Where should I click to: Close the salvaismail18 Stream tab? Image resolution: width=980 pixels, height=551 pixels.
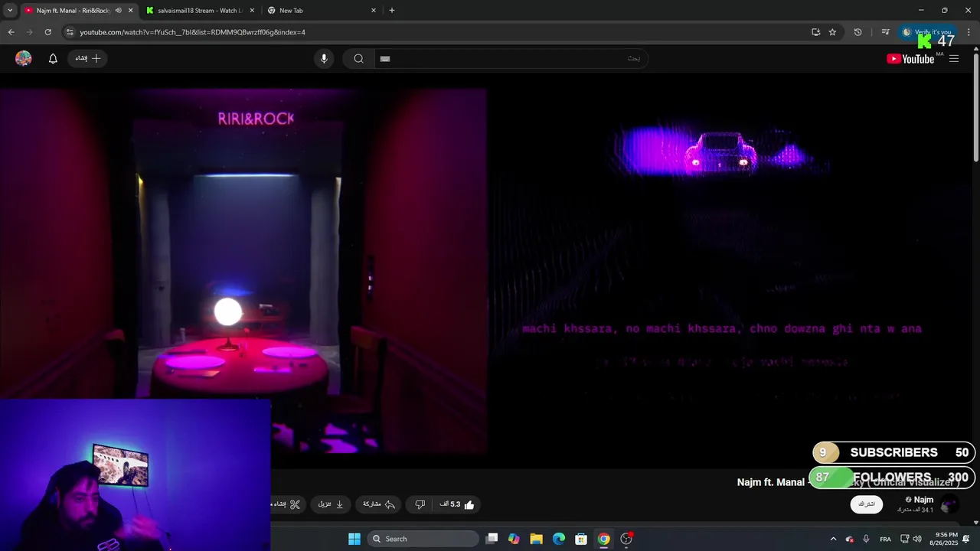[252, 10]
